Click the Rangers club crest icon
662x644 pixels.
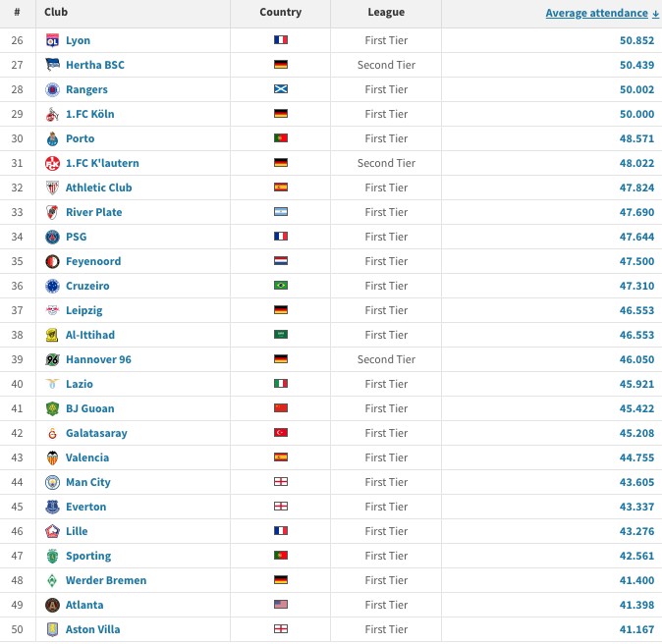point(52,89)
